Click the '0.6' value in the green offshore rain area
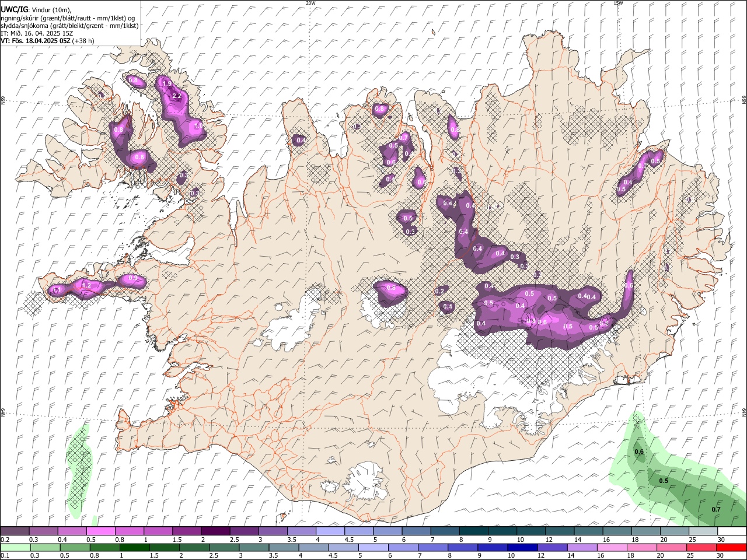Image resolution: width=747 pixels, height=560 pixels. point(639,452)
